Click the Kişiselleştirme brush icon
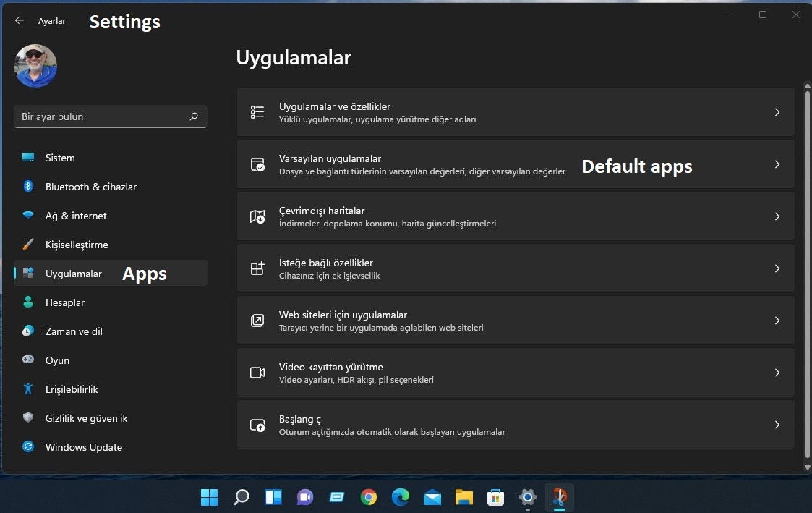Image resolution: width=812 pixels, height=513 pixels. pos(28,244)
